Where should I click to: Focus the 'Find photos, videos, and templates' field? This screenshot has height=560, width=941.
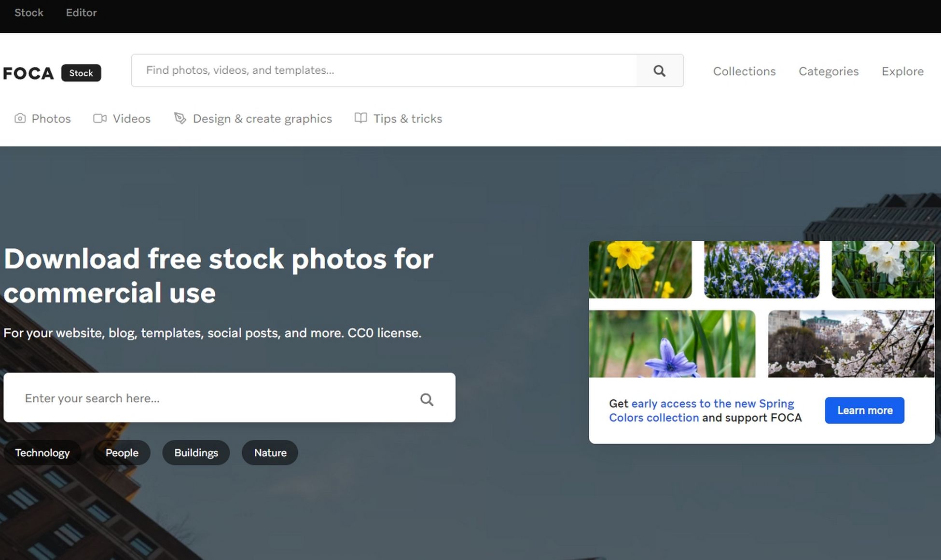click(384, 70)
